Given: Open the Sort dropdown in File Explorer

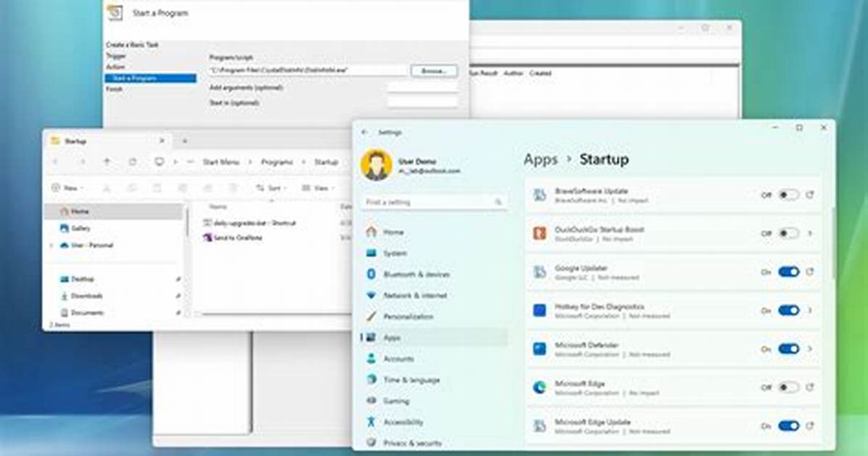Looking at the screenshot, I should click(x=272, y=188).
